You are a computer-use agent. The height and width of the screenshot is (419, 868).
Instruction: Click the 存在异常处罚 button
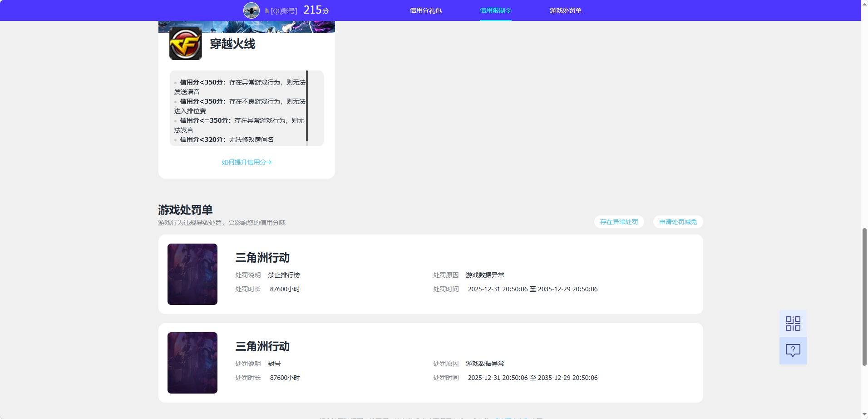(619, 222)
